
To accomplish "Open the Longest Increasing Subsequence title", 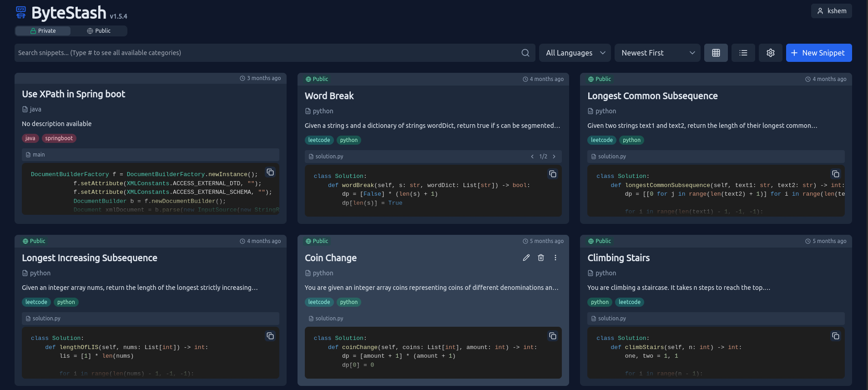I will point(90,258).
